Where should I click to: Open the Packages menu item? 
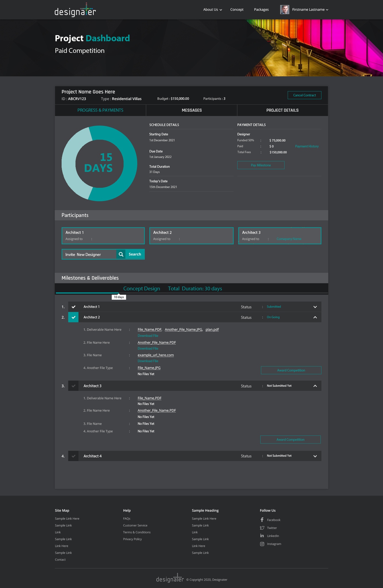[261, 9]
